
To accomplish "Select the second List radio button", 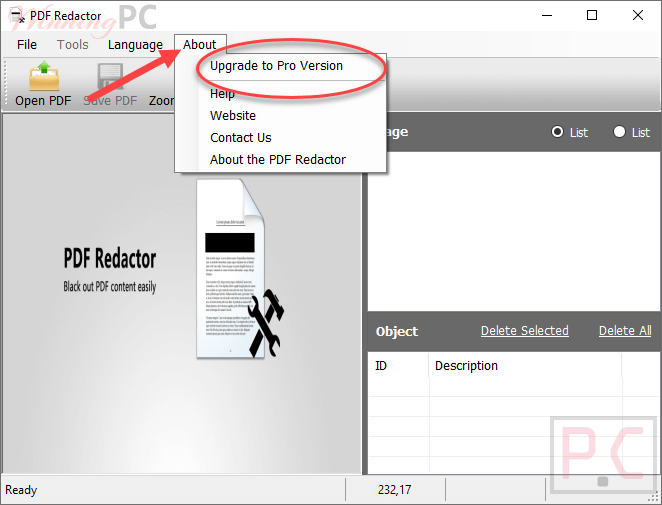I will pyautogui.click(x=619, y=132).
